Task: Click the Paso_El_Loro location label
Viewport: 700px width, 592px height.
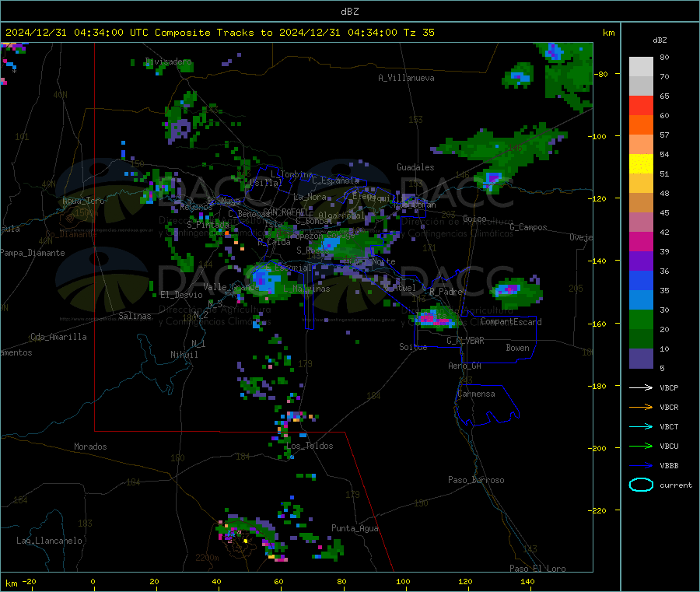Action: [538, 569]
